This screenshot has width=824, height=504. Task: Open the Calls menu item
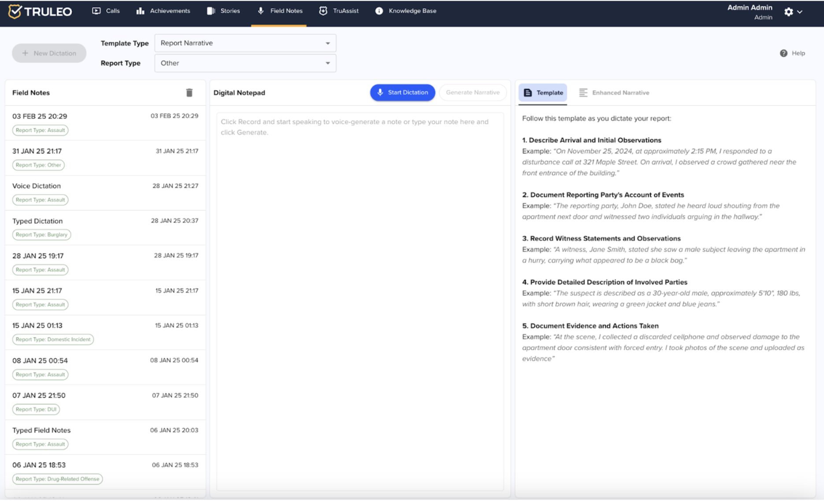tap(106, 11)
